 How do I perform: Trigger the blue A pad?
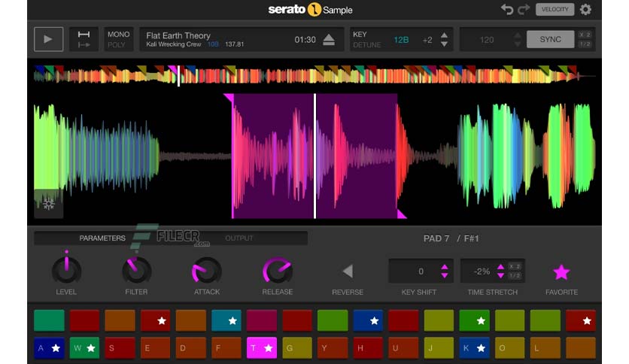coord(48,348)
